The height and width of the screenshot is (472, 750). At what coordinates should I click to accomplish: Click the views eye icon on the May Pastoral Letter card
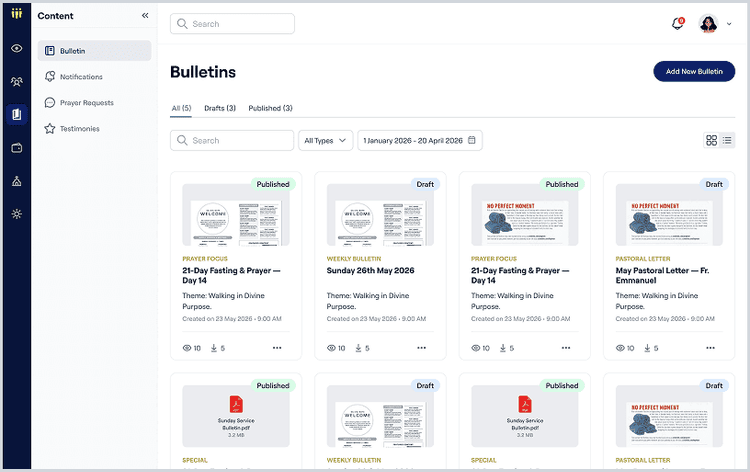tap(620, 348)
